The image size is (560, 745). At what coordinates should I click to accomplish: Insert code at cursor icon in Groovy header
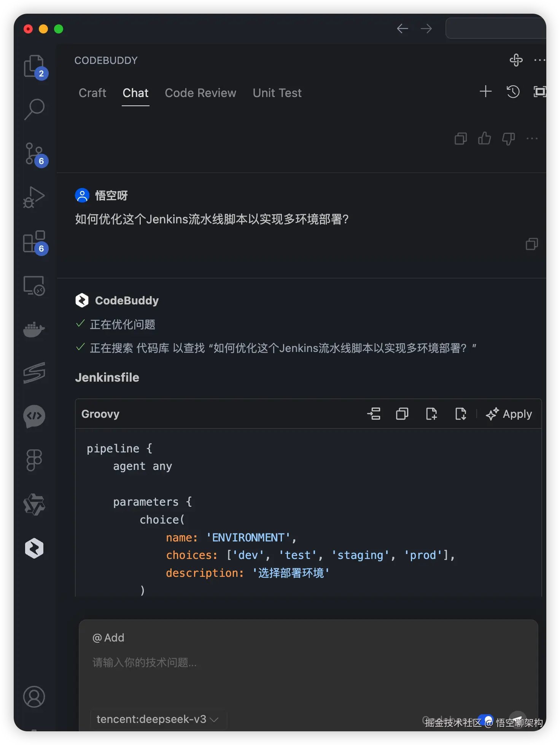tap(374, 414)
